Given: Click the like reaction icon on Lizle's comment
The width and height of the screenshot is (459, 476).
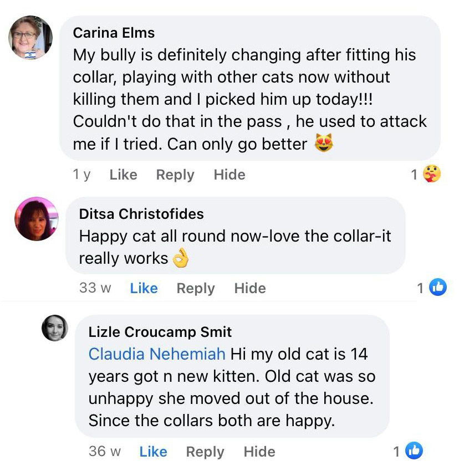Looking at the screenshot, I should (x=414, y=451).
